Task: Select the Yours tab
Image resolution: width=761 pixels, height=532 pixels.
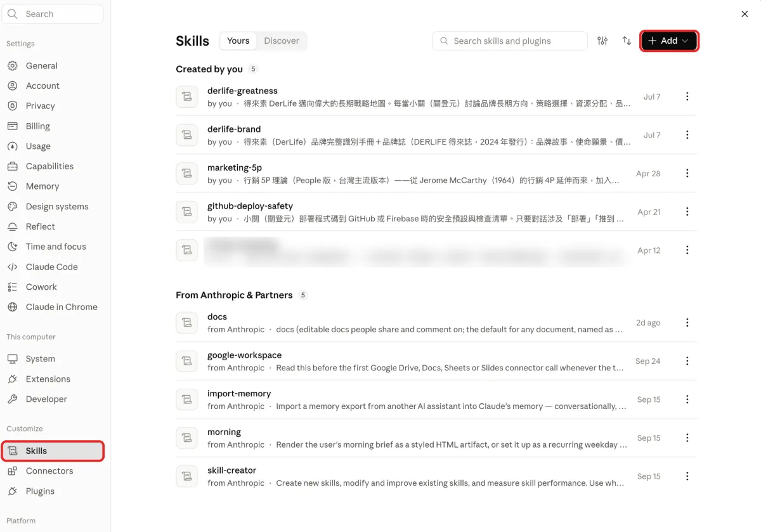Action: coord(238,41)
